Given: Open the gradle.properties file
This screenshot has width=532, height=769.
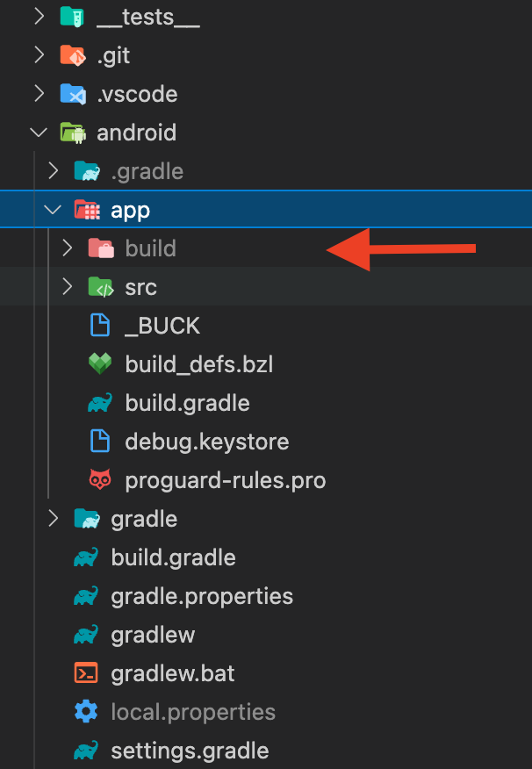Looking at the screenshot, I should pos(202,596).
